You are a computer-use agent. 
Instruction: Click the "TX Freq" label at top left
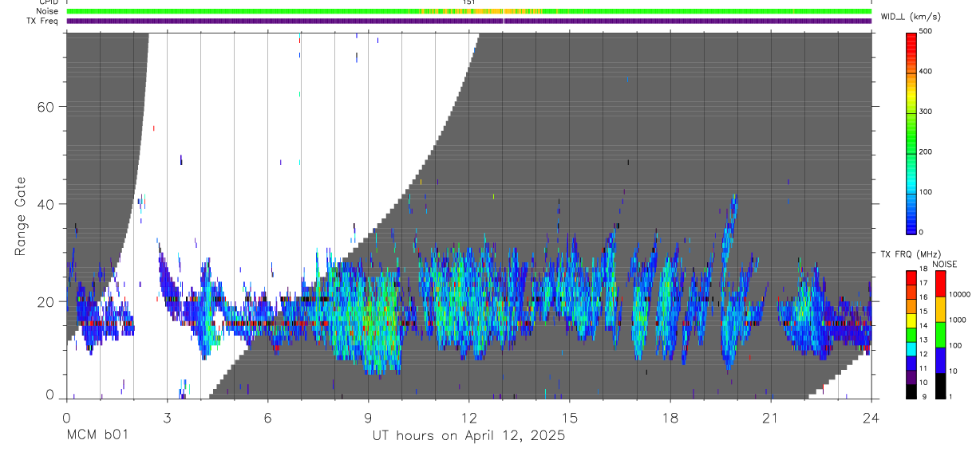(43, 22)
